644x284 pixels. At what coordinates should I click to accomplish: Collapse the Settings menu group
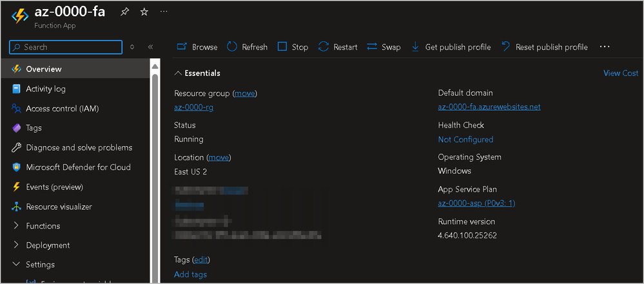click(16, 264)
